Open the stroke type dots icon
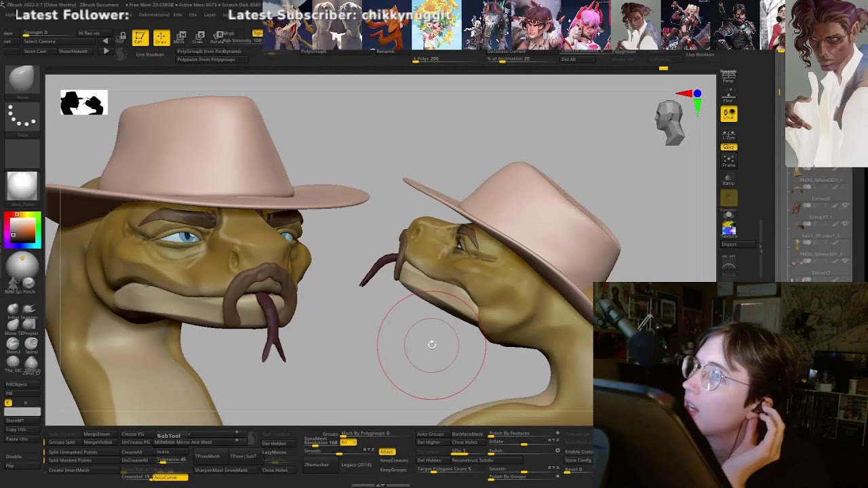Screen dimensions: 868x488 coord(22,117)
